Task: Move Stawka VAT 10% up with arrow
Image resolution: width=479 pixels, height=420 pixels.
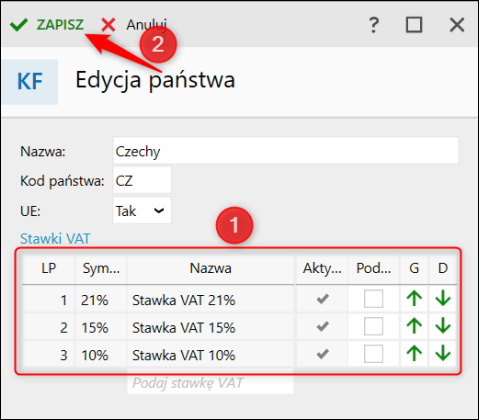Action: (x=414, y=353)
